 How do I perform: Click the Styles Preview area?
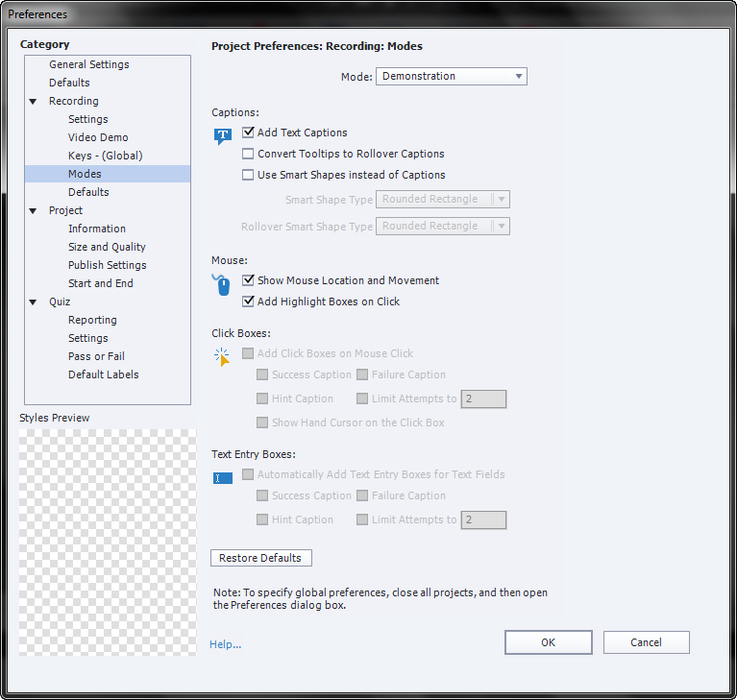[x=108, y=543]
